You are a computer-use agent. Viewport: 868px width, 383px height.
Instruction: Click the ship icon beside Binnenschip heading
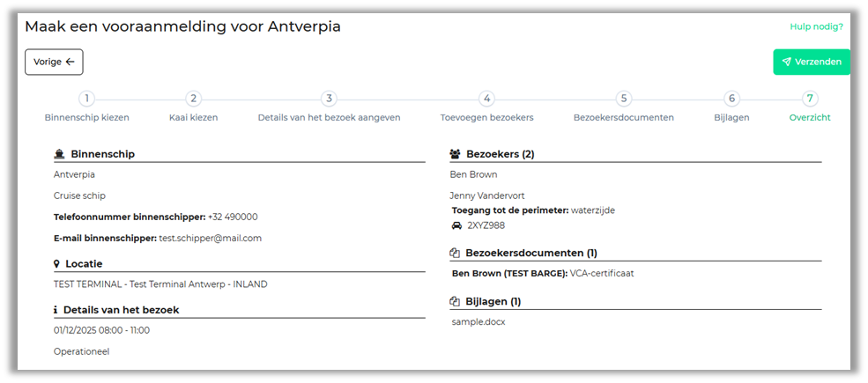coord(59,154)
